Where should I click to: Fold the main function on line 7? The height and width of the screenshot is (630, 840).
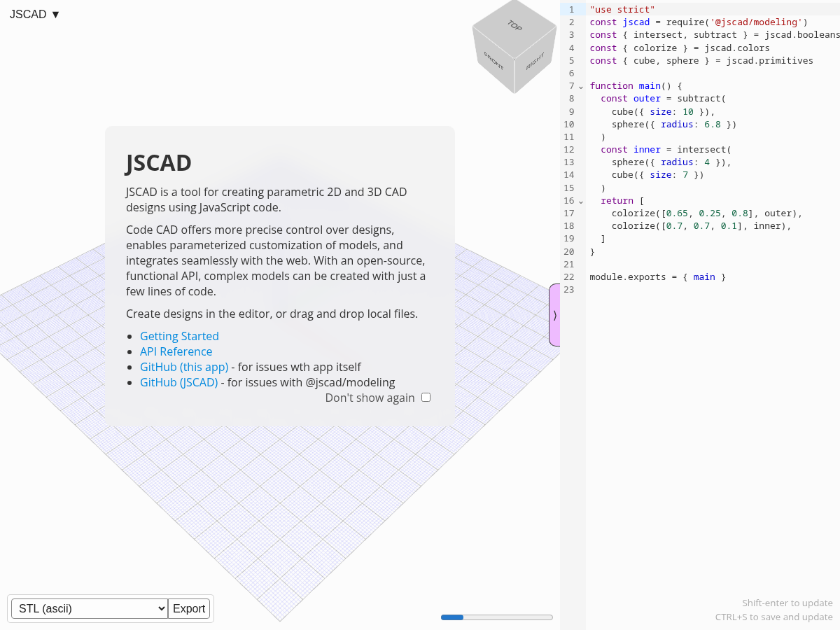pyautogui.click(x=580, y=86)
